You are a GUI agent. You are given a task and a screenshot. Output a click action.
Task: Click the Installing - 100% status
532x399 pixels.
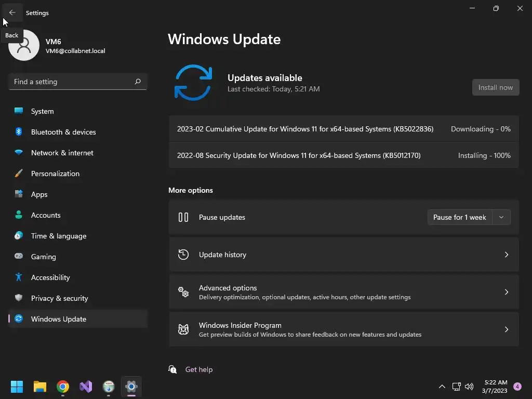tap(484, 155)
